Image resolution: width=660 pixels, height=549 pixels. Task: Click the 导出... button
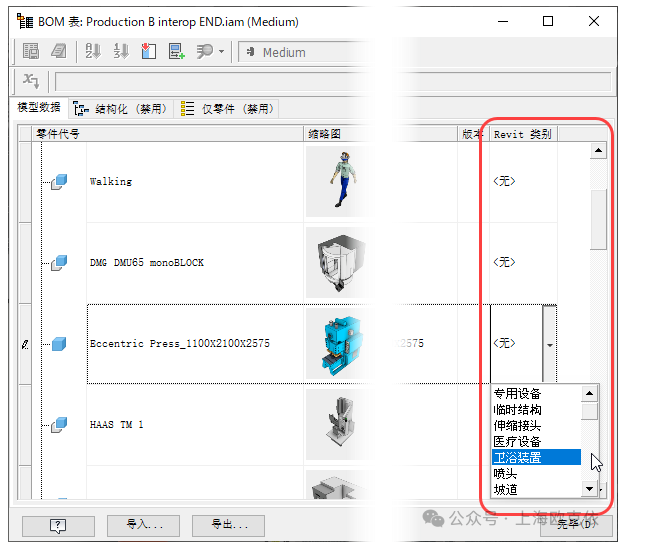(x=229, y=524)
